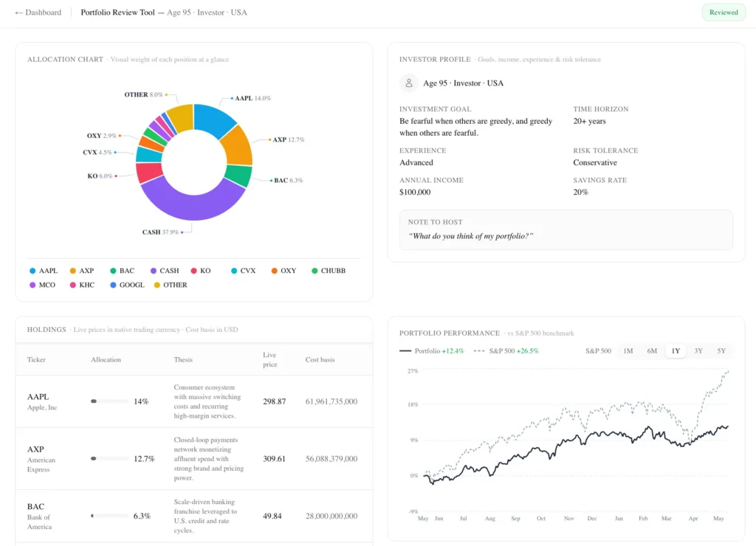The image size is (756, 546).
Task: Click the 'AXP 12.7%' chart label
Action: 287,139
